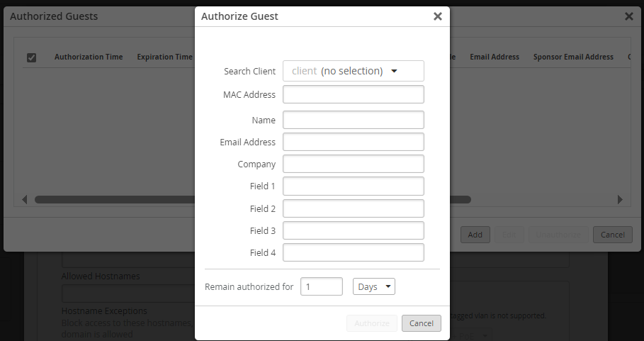644x341 pixels.
Task: Sort by Sponsor Email Address column
Action: click(573, 57)
